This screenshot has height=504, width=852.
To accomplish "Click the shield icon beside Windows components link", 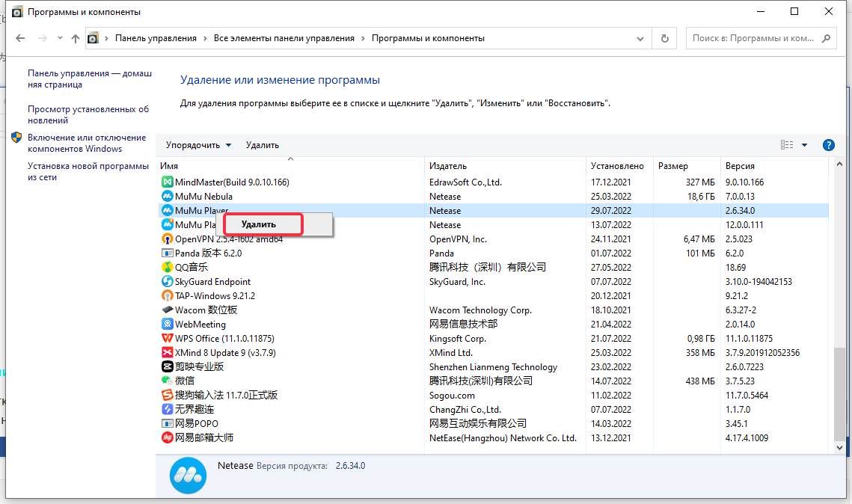I will pyautogui.click(x=16, y=138).
